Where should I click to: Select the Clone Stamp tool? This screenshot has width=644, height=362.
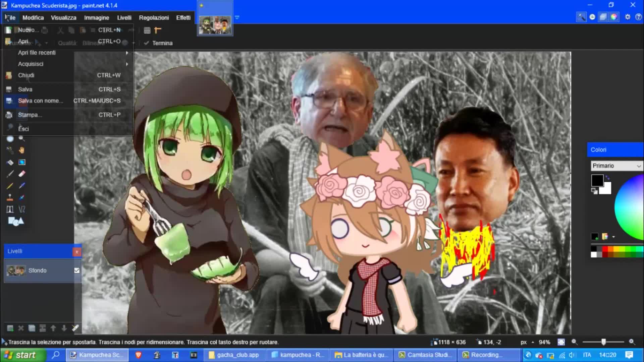tap(10, 197)
